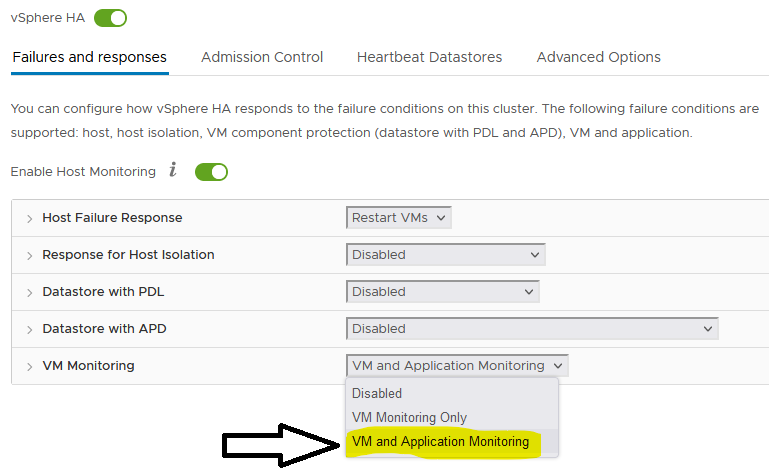The width and height of the screenshot is (769, 472).
Task: Expand the Response for Host Isolation row
Action: pos(29,256)
